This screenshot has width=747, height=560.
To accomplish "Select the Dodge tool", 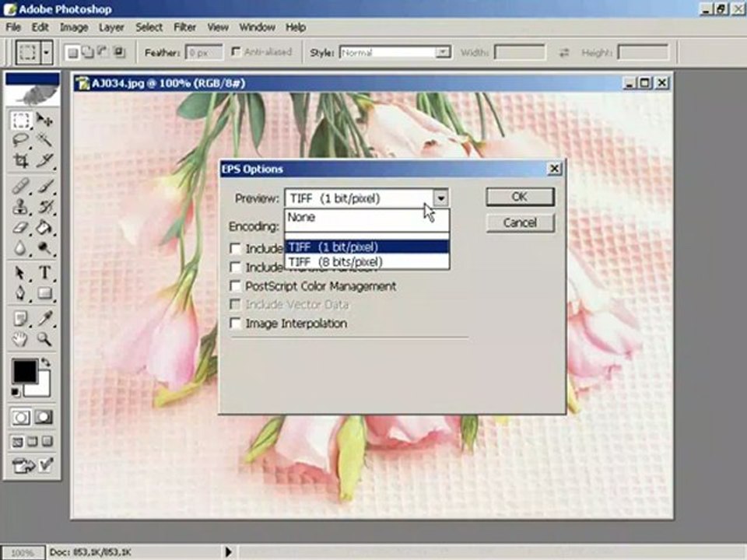I will click(x=44, y=247).
